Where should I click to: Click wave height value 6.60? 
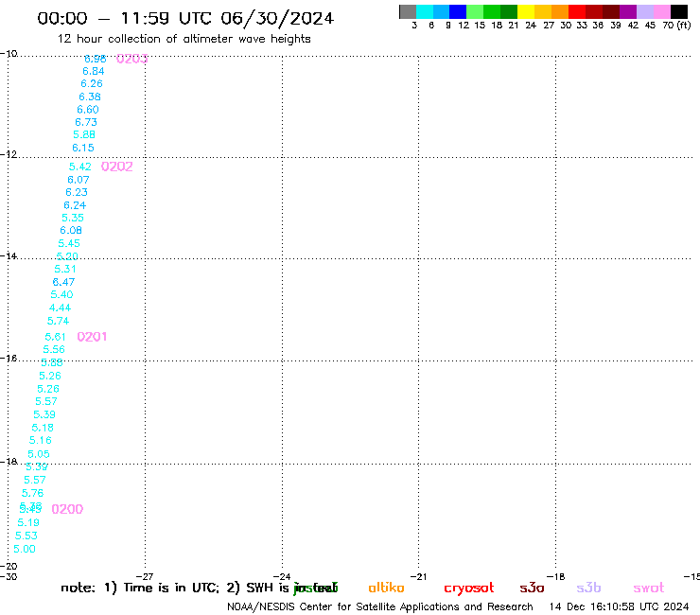click(x=88, y=110)
